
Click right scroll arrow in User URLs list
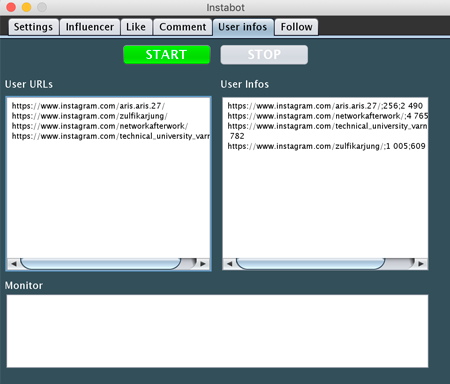pyautogui.click(x=203, y=264)
